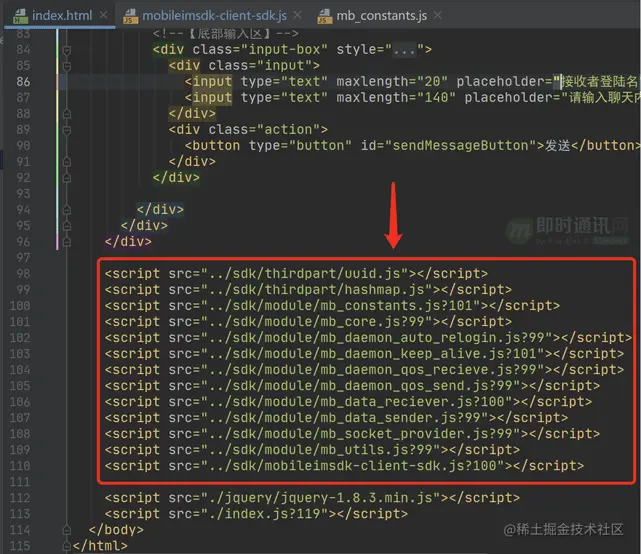Collapse the action div fold on line 89

(x=67, y=130)
